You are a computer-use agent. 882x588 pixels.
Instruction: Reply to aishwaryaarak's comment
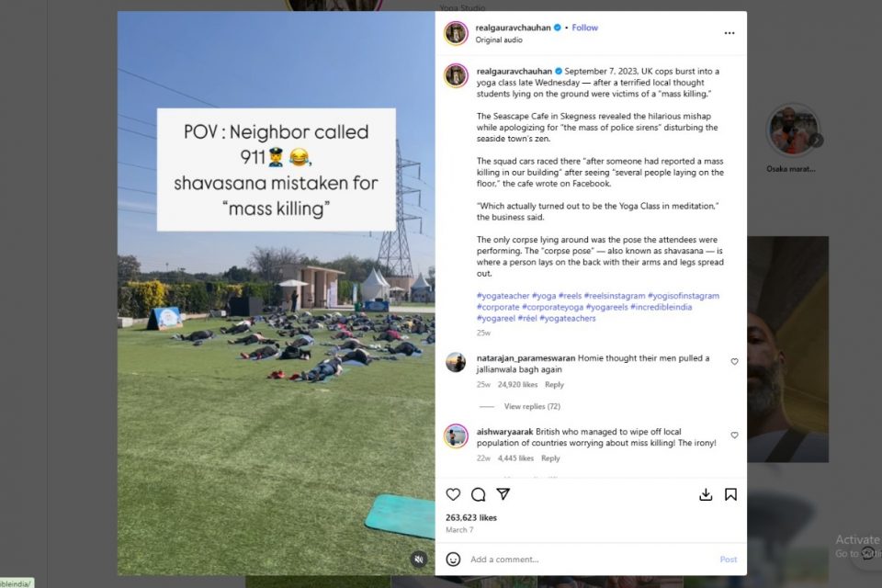[550, 458]
